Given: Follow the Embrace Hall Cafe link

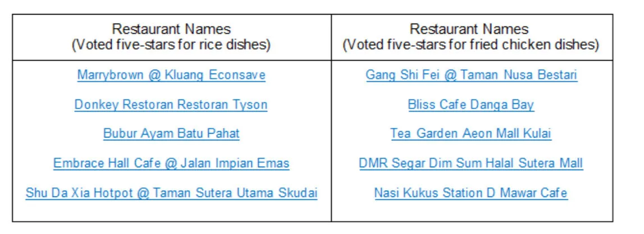Looking at the screenshot, I should coord(171,163).
